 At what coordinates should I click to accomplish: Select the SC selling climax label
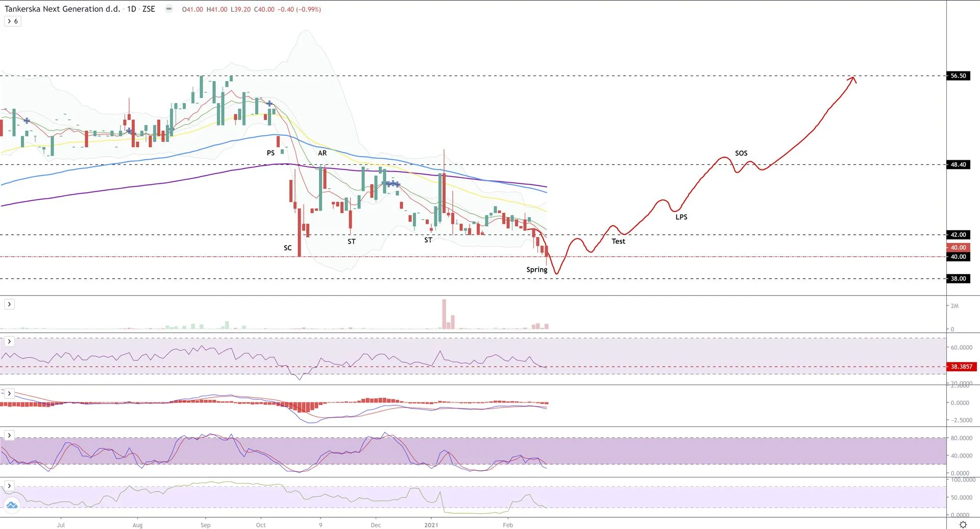pyautogui.click(x=287, y=248)
